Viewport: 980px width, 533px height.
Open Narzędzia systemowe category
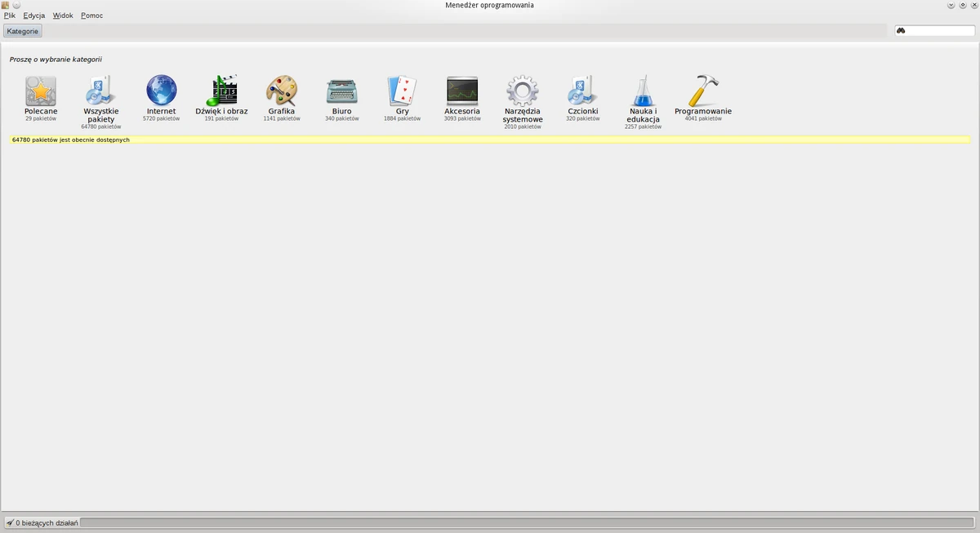point(522,90)
